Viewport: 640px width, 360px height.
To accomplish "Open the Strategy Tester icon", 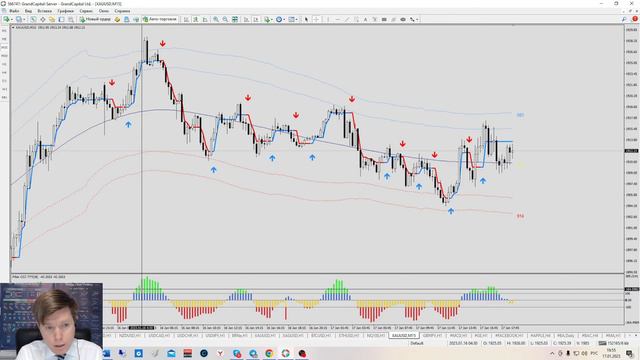I will [70, 19].
